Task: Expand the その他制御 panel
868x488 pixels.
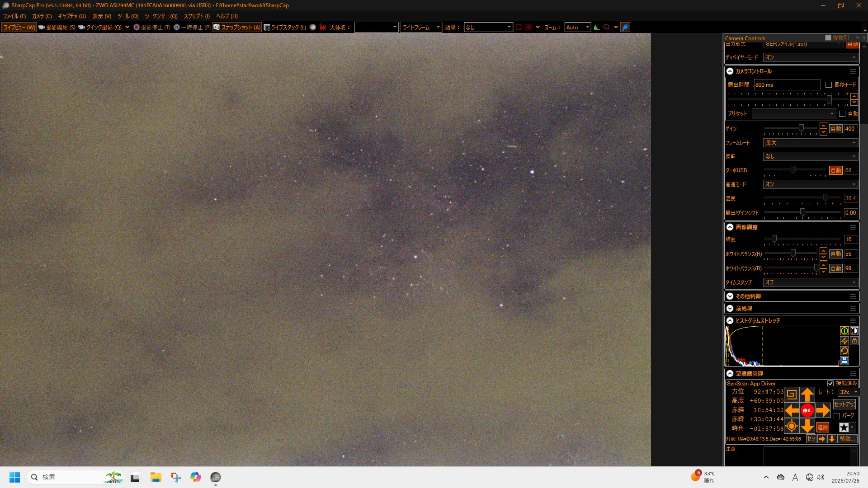Action: 730,296
